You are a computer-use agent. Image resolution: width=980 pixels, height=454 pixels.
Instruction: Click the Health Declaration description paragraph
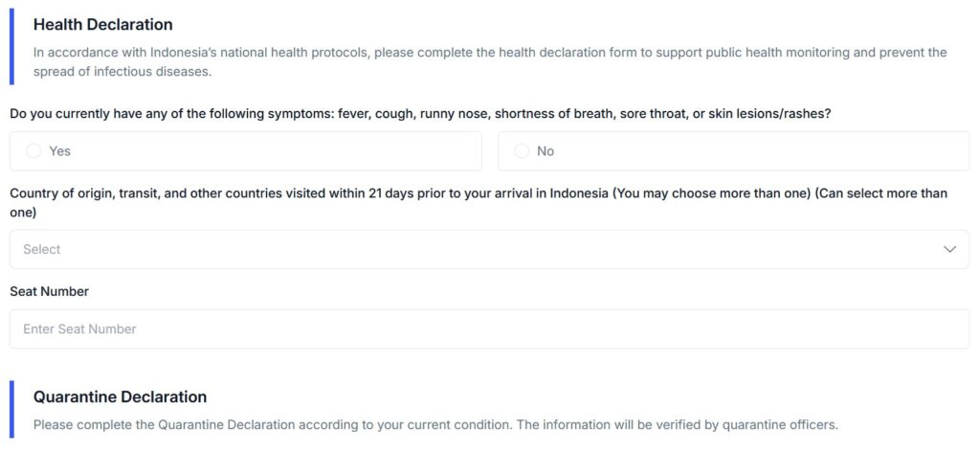[x=490, y=62]
